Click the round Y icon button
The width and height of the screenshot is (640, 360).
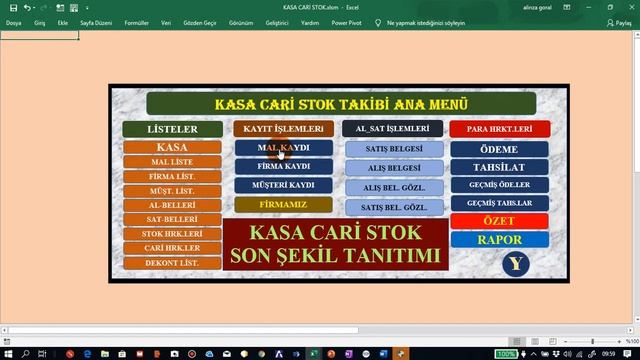[x=516, y=264]
